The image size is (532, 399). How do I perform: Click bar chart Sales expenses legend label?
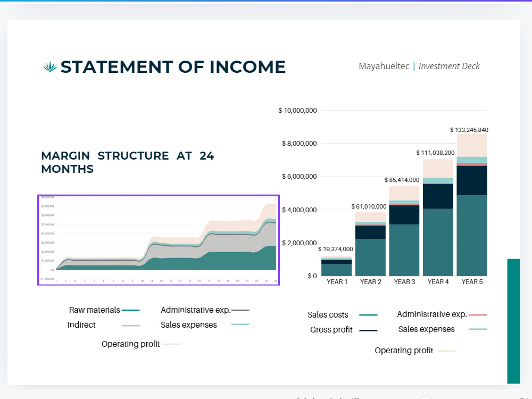click(x=426, y=329)
